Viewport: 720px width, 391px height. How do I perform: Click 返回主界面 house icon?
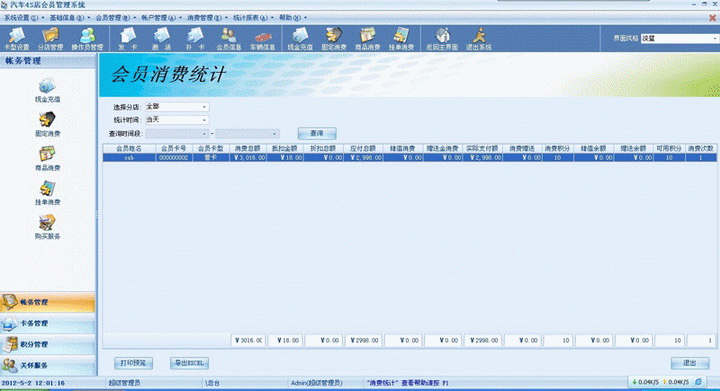442,39
